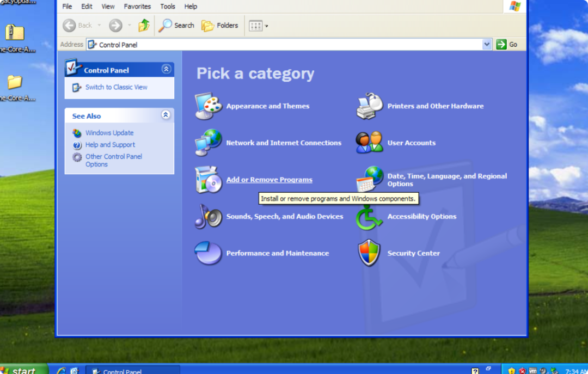Click the Other Control Panel Options link
The image size is (588, 374).
coord(114,161)
